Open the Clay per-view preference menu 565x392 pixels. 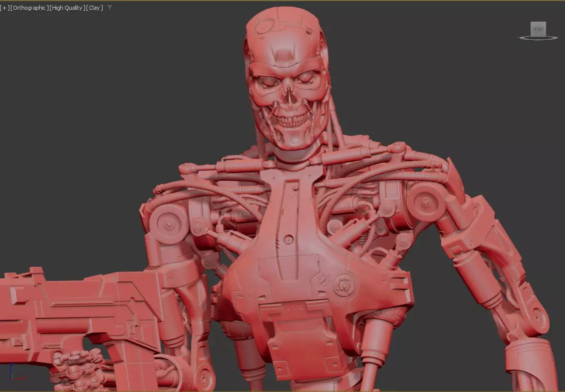94,8
